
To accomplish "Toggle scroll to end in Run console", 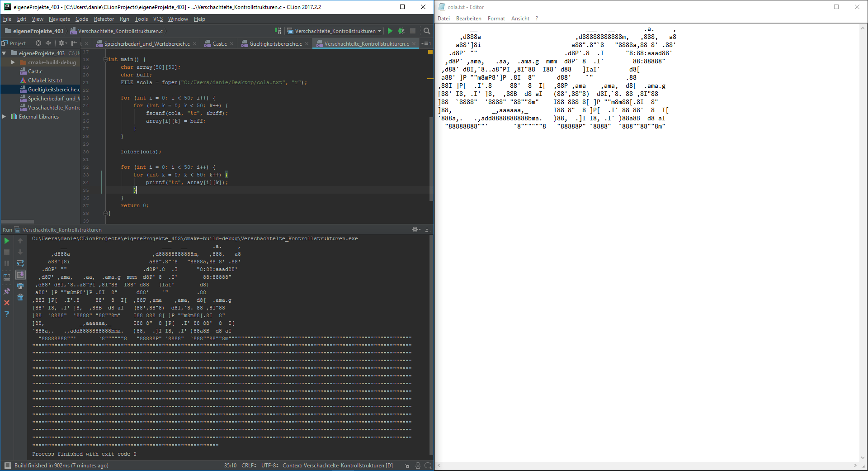I will (x=20, y=275).
